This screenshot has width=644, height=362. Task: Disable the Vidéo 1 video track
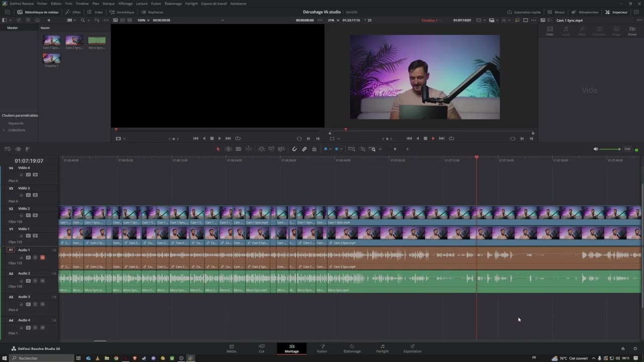(x=35, y=235)
